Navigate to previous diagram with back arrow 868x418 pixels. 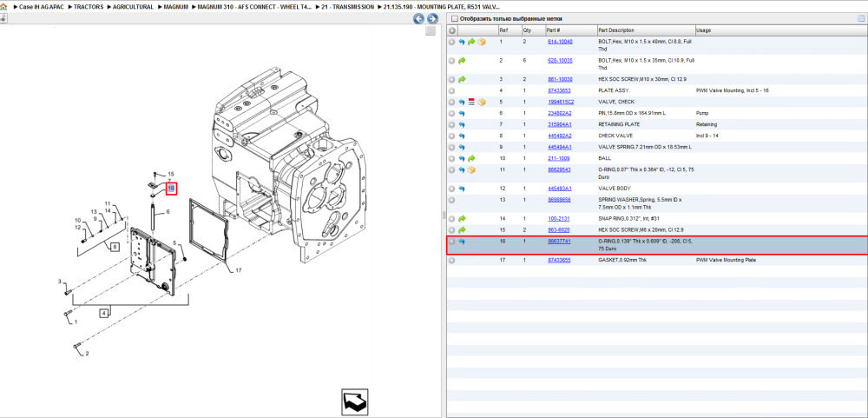point(419,19)
